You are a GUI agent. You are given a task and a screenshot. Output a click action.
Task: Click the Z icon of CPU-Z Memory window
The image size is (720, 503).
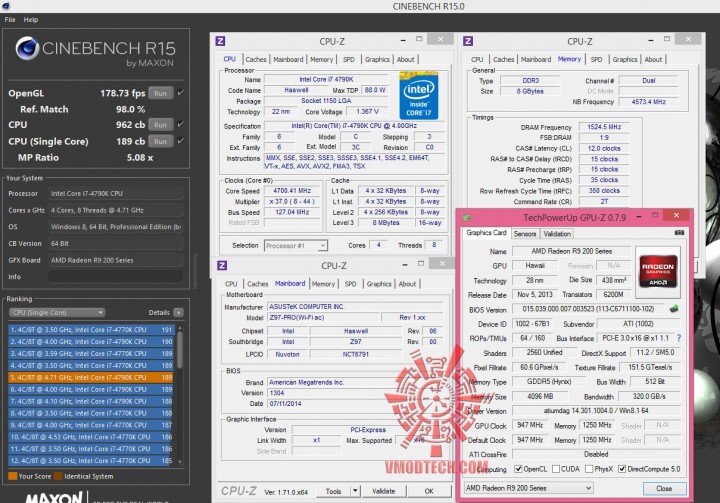point(468,41)
